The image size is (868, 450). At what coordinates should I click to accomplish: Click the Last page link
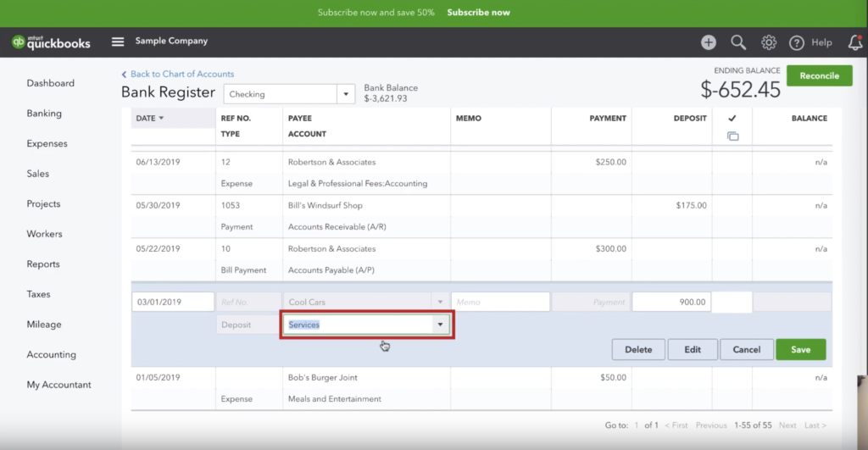(815, 425)
